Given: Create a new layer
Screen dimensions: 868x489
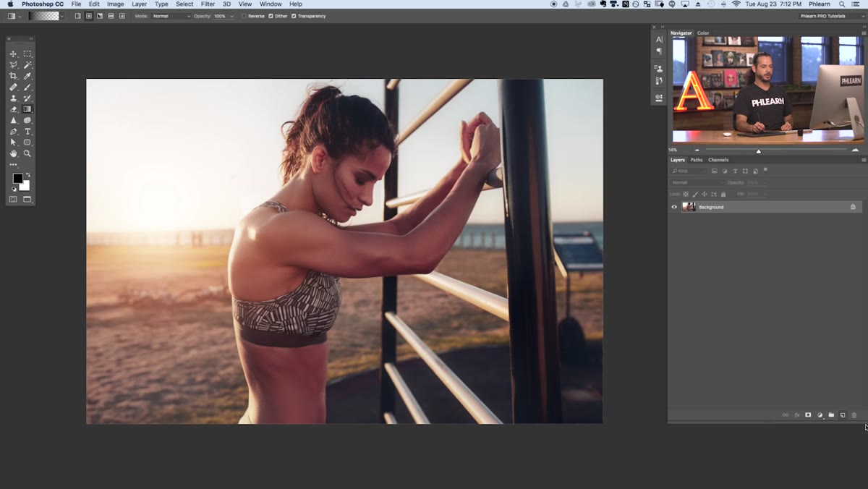Looking at the screenshot, I should pyautogui.click(x=843, y=415).
